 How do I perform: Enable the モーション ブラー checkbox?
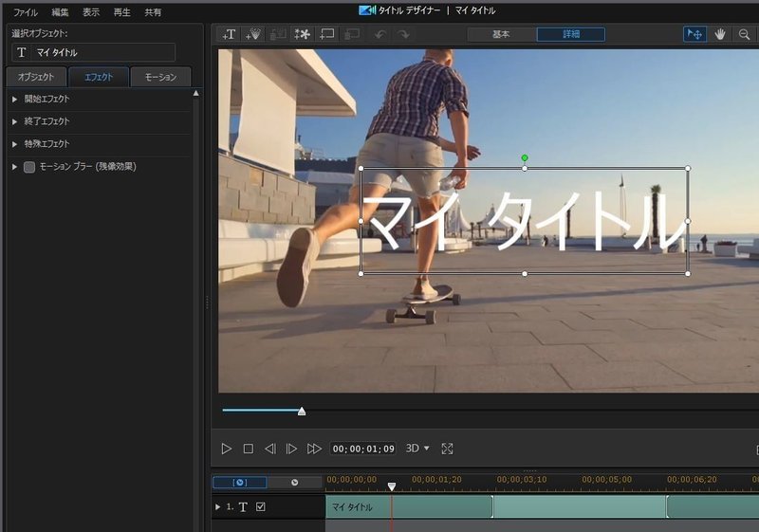click(29, 167)
